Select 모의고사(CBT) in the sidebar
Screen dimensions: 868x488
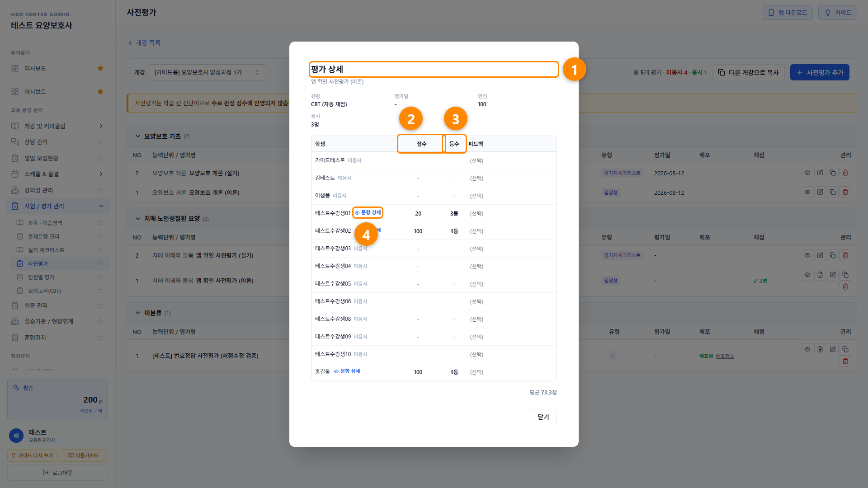click(44, 291)
